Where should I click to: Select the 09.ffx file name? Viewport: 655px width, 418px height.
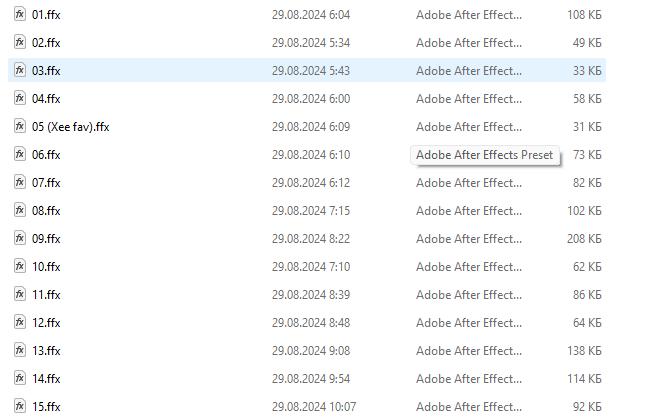click(46, 238)
